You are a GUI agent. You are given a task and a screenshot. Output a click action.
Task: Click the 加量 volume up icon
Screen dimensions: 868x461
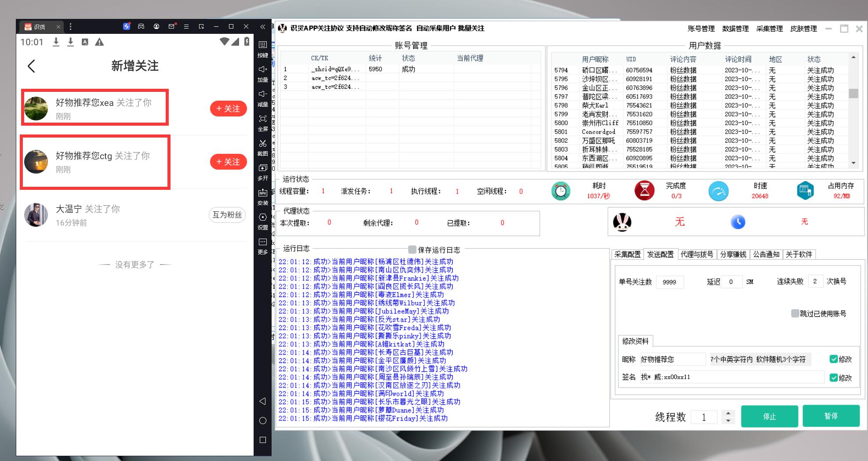click(262, 69)
